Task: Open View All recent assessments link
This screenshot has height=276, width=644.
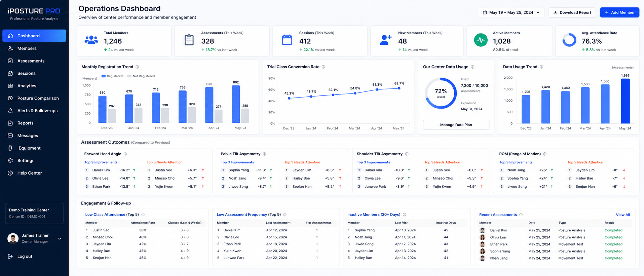Action: click(623, 215)
